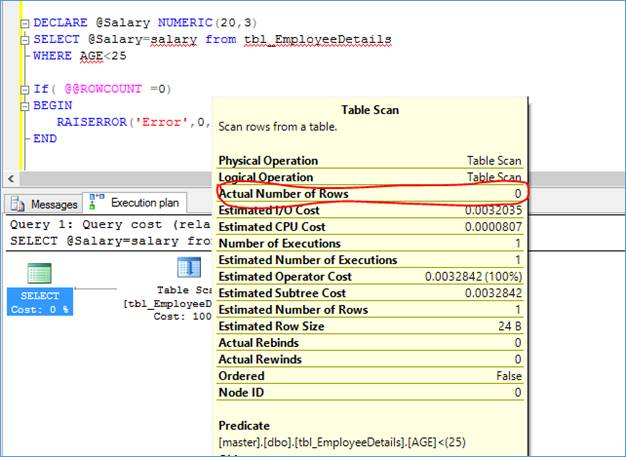This screenshot has height=457, width=626.
Task: Collapse the DECLARE statement outline box
Action: click(25, 24)
